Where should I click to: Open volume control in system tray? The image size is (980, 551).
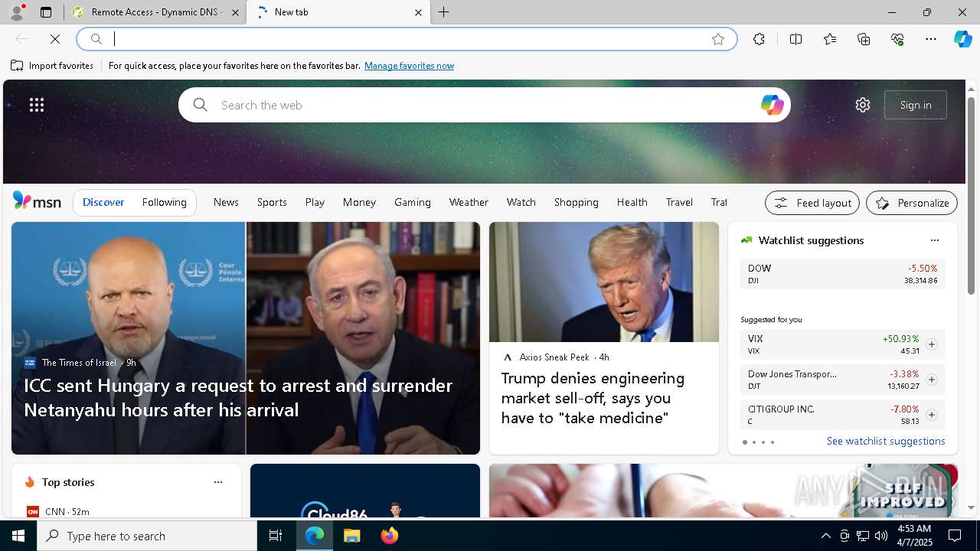tap(880, 536)
